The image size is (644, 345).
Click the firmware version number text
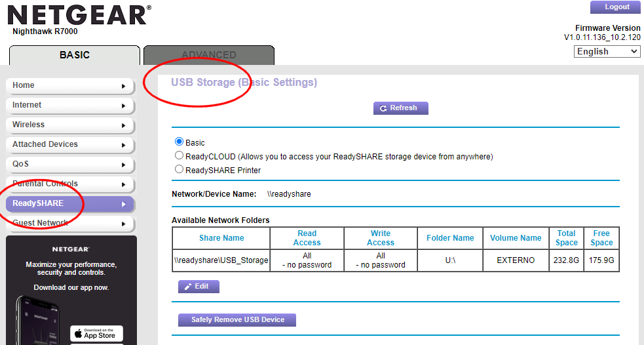pyautogui.click(x=602, y=37)
